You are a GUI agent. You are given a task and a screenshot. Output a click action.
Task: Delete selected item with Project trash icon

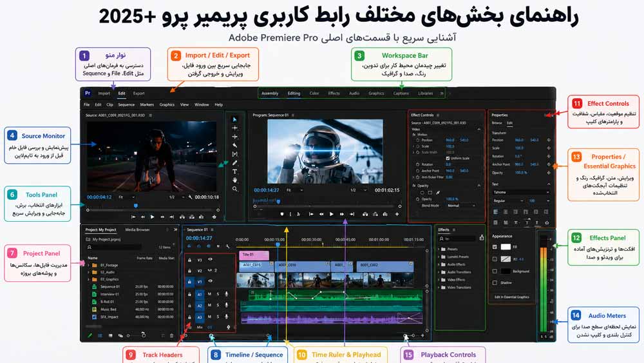point(172,335)
